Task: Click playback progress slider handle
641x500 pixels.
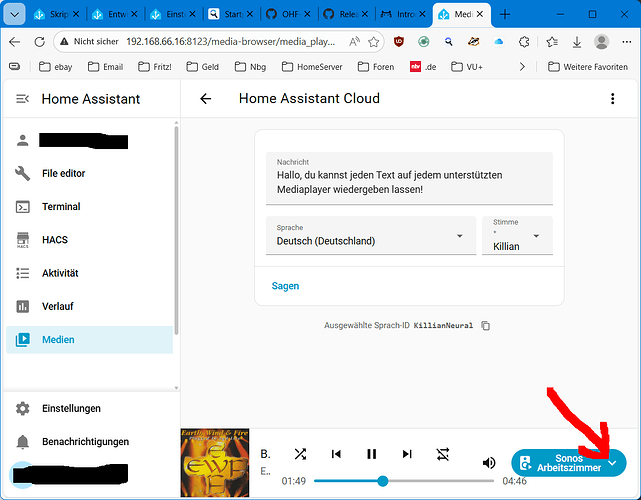Action: point(383,481)
